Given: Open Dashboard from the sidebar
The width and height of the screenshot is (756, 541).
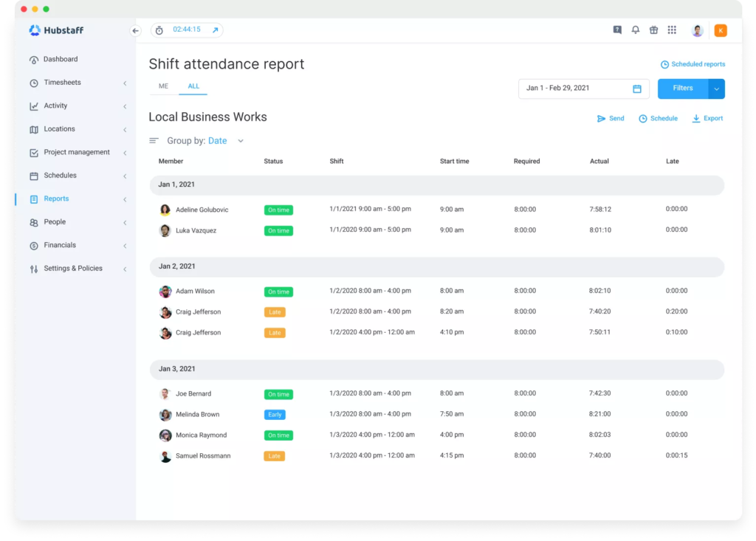Looking at the screenshot, I should pos(60,59).
